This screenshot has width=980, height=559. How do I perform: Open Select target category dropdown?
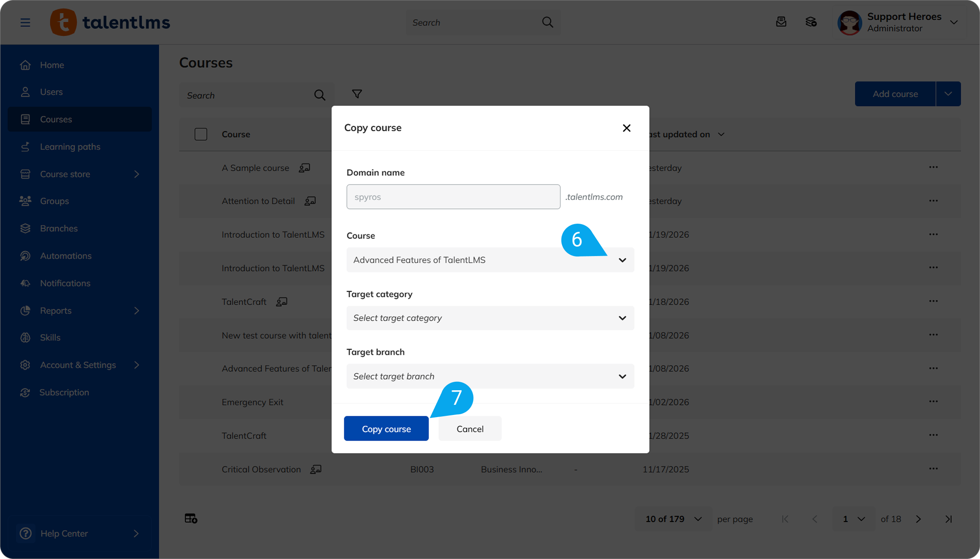click(490, 318)
